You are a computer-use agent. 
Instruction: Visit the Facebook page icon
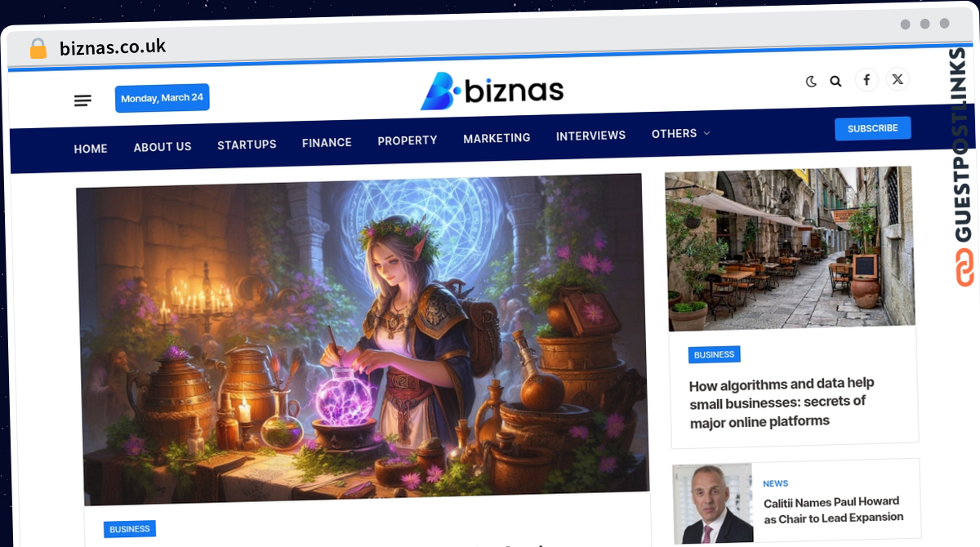tap(866, 80)
